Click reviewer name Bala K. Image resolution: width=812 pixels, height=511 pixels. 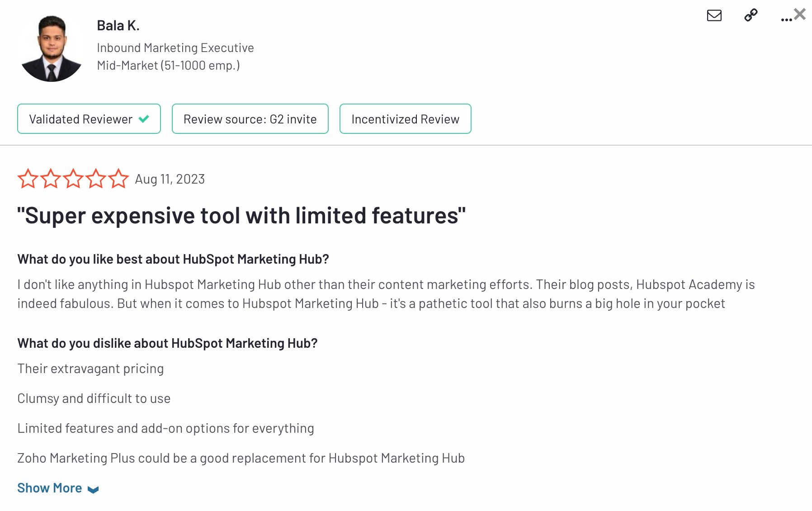pyautogui.click(x=118, y=26)
